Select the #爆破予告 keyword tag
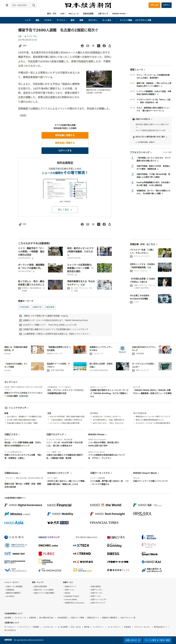 click(37, 307)
